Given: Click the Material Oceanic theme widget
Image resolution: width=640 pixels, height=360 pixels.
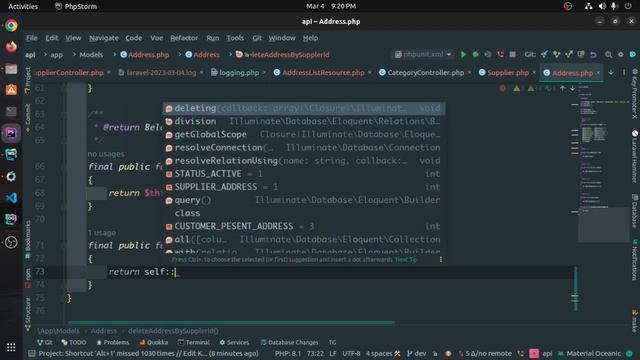Looking at the screenshot, I should point(589,353).
